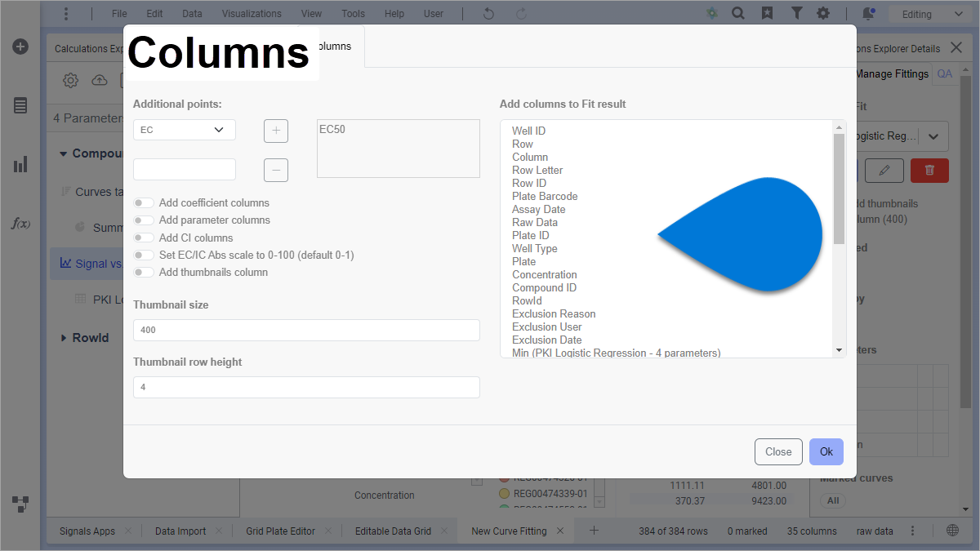Screen dimensions: 980x551
Task: Select Plate Barcode in columns list
Action: [x=545, y=196]
